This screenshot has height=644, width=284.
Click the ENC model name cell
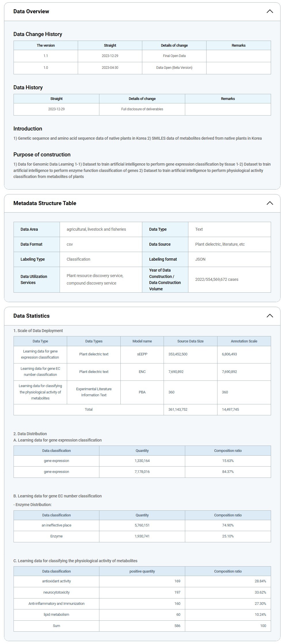[x=142, y=372]
